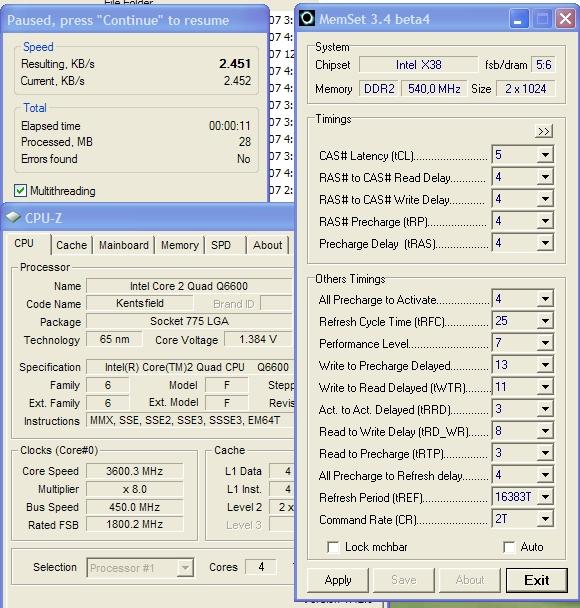Open the All Precharge to Activate dropdown

(545, 299)
